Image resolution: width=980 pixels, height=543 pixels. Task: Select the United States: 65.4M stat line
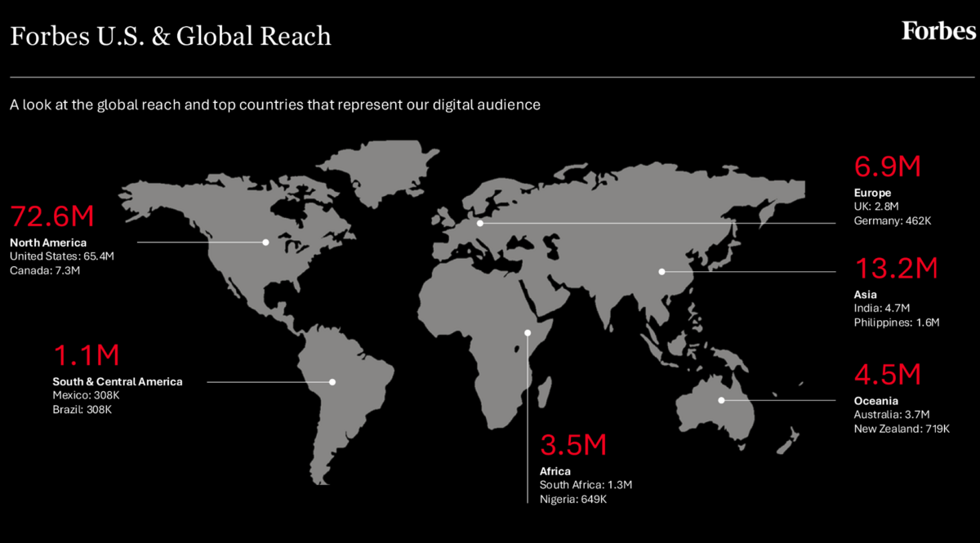click(61, 256)
